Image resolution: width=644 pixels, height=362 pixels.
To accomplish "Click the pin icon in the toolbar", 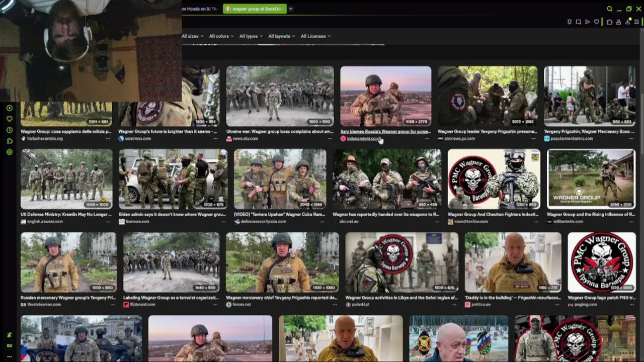I will pos(569,22).
